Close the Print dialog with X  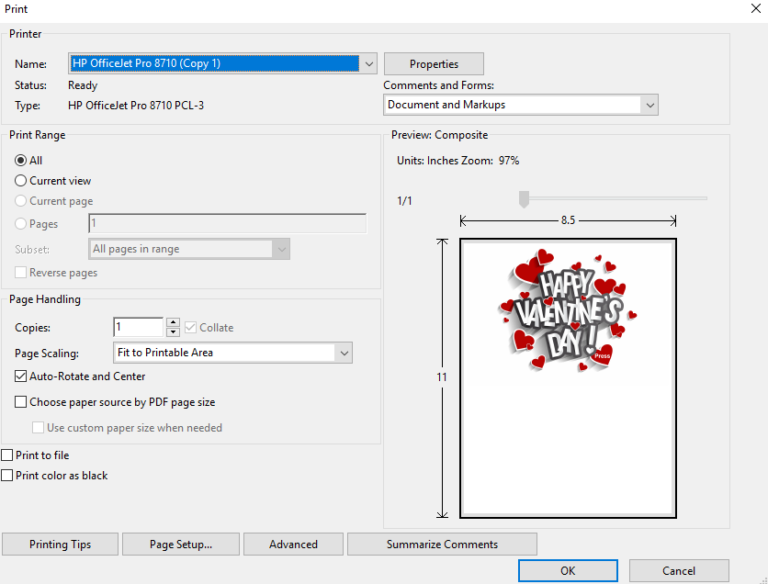755,8
